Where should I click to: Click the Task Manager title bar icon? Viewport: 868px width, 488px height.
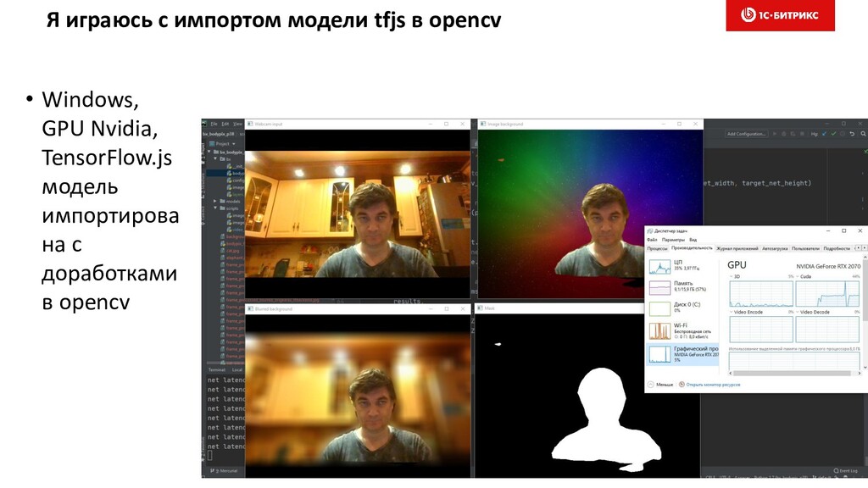650,230
